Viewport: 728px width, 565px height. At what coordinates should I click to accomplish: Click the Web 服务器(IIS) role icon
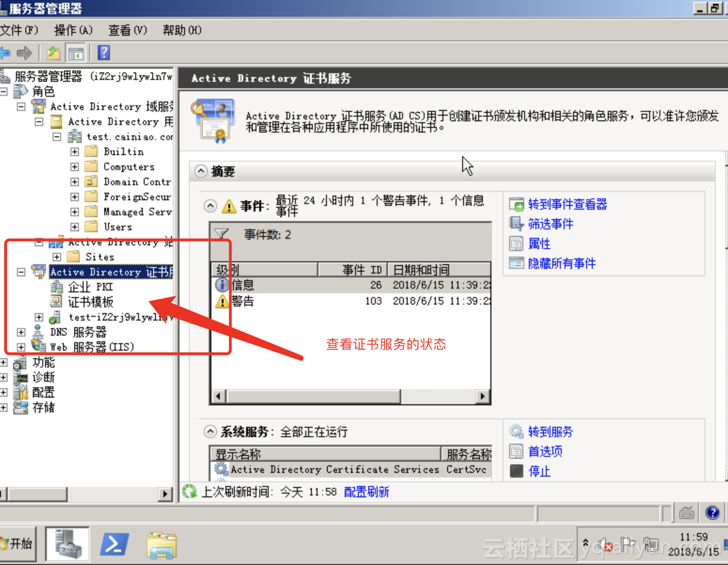[39, 346]
